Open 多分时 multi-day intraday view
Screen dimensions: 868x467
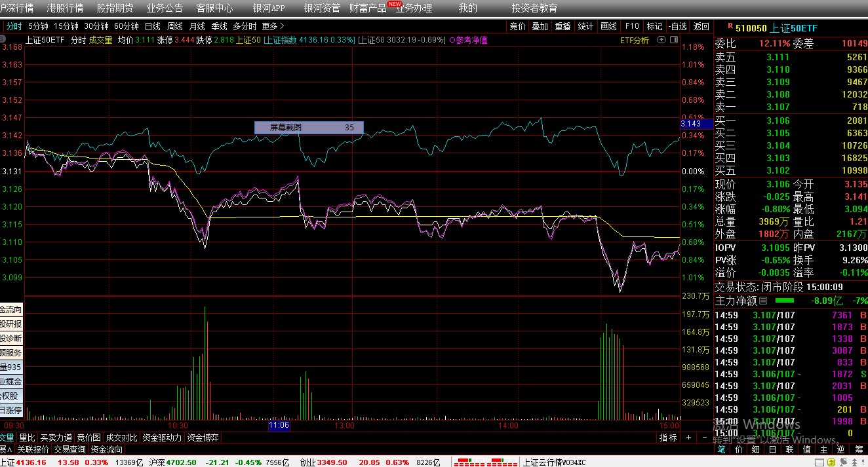click(245, 26)
